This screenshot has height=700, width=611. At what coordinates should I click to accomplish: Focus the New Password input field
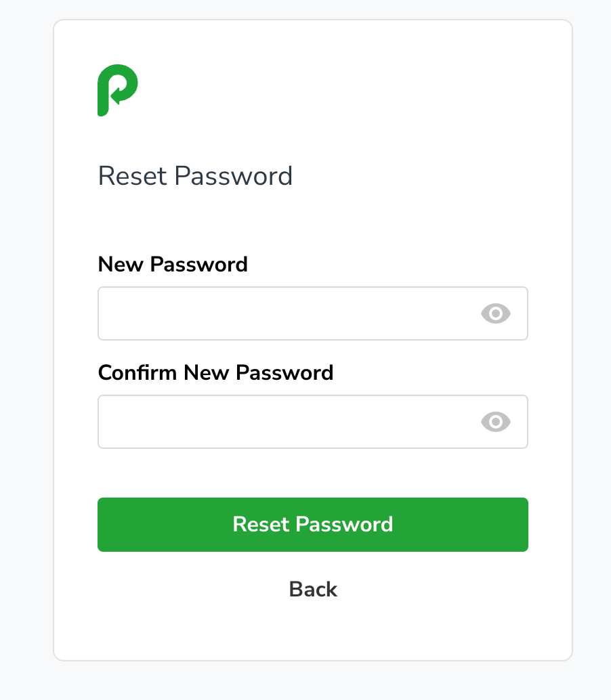313,313
